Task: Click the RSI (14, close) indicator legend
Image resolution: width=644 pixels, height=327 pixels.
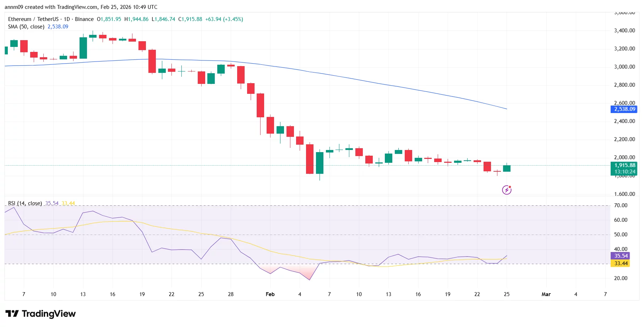Action: coord(24,203)
